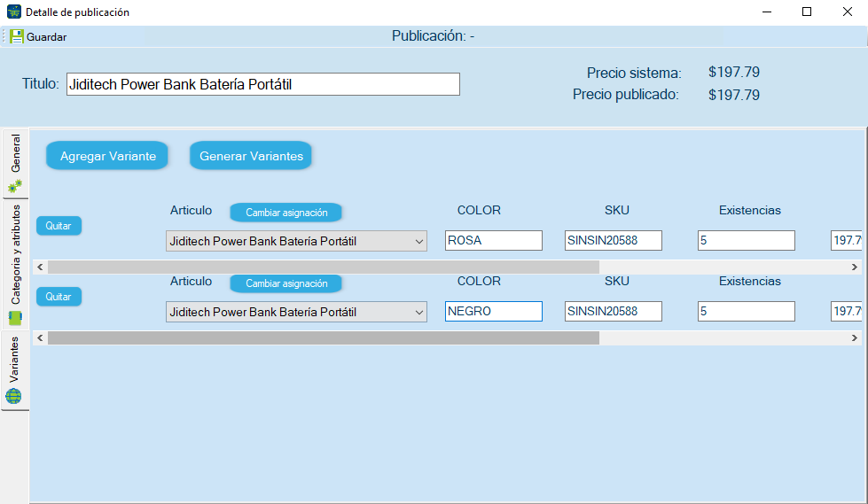Click the green Guardar floppy disk icon
The height and width of the screenshot is (504, 868).
(x=17, y=37)
